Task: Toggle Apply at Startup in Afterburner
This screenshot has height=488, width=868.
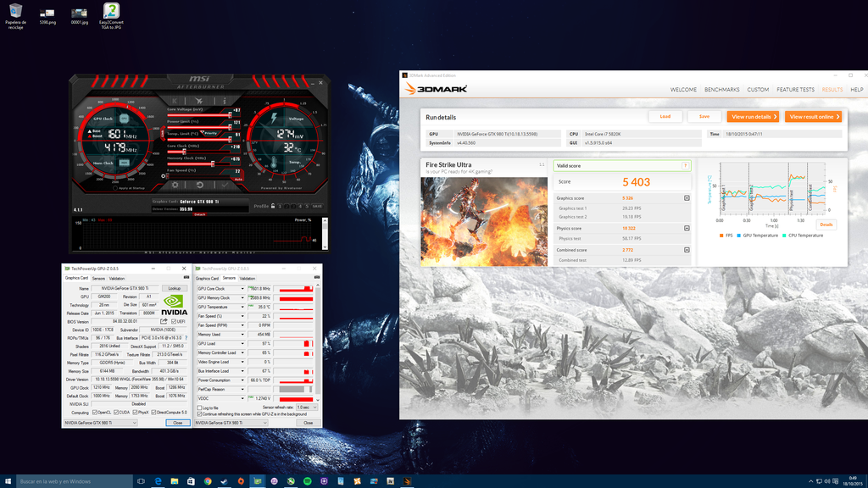Action: coord(115,188)
